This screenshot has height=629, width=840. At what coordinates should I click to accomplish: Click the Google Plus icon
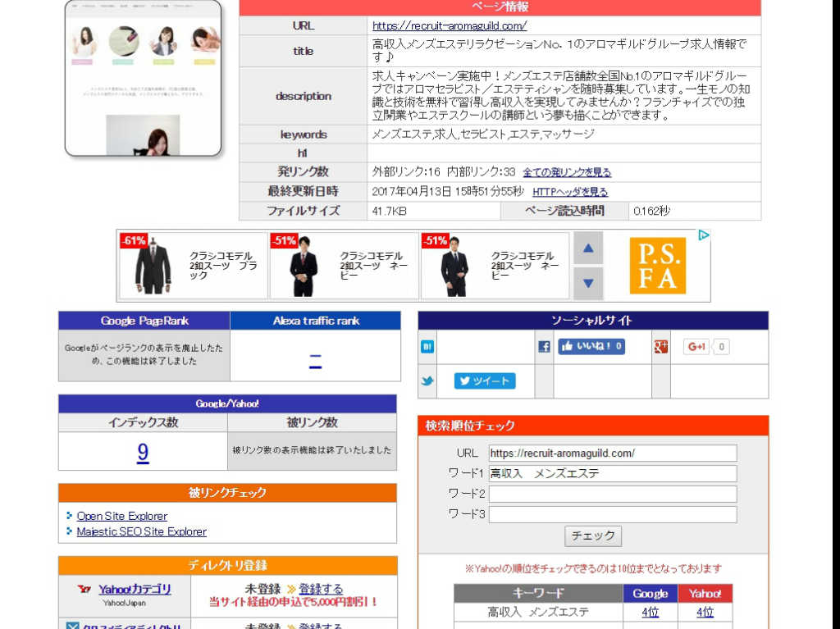[x=660, y=347]
